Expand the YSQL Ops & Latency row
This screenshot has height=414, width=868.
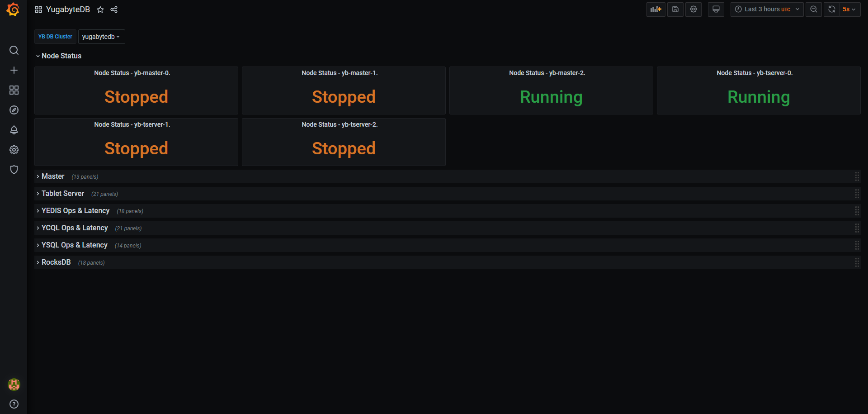tap(74, 245)
